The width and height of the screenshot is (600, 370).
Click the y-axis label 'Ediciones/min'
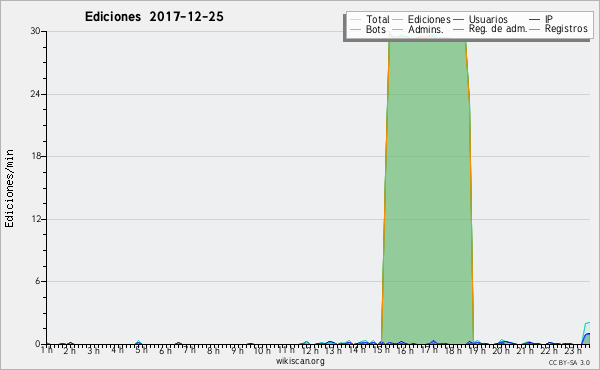[9, 188]
